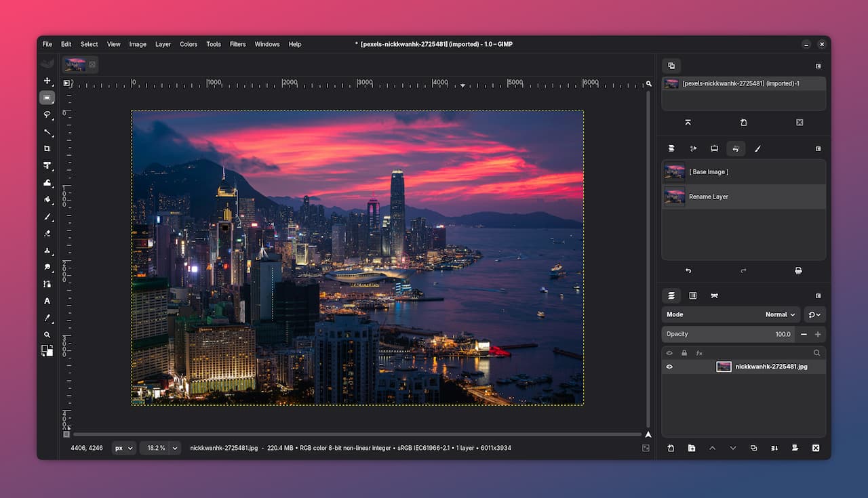This screenshot has width=868, height=498.
Task: Choose the Text tool
Action: coord(47,301)
